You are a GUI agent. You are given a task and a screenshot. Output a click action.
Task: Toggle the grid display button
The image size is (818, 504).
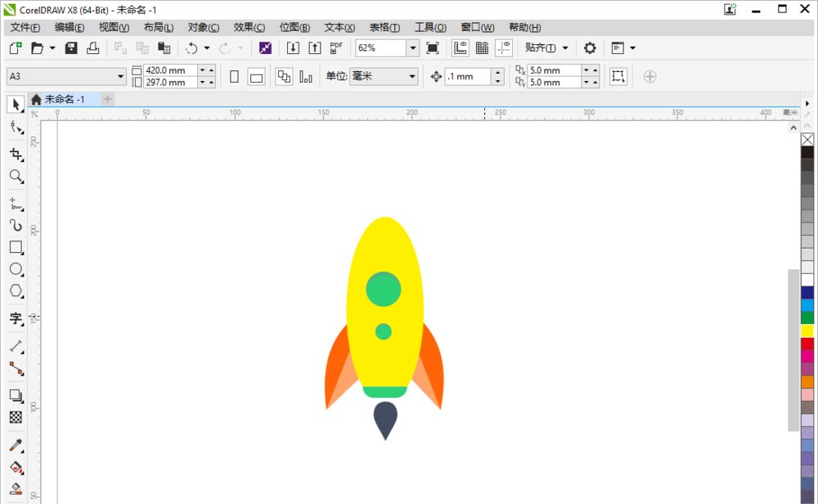pos(483,48)
